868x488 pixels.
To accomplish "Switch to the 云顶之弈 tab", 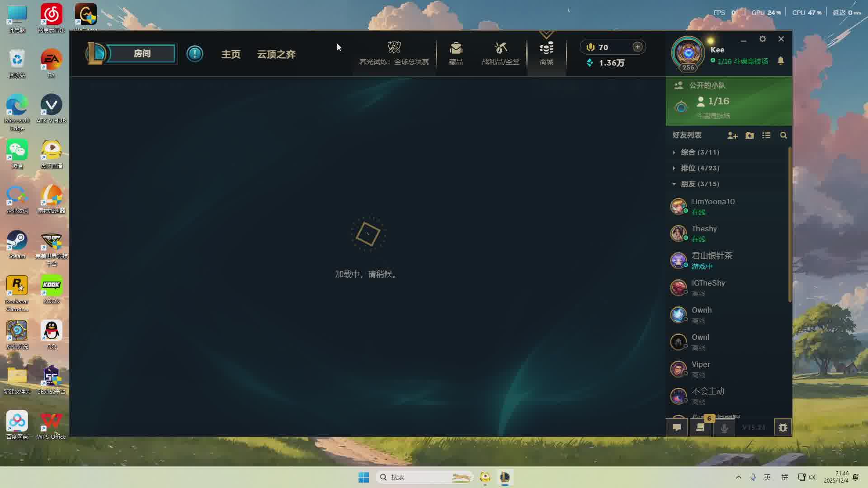I will tap(276, 54).
